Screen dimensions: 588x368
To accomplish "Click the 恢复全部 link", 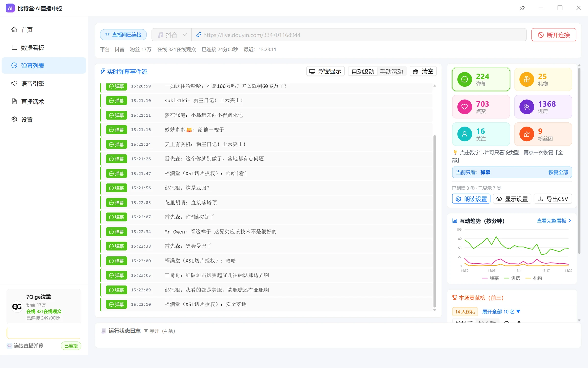I will click(558, 172).
